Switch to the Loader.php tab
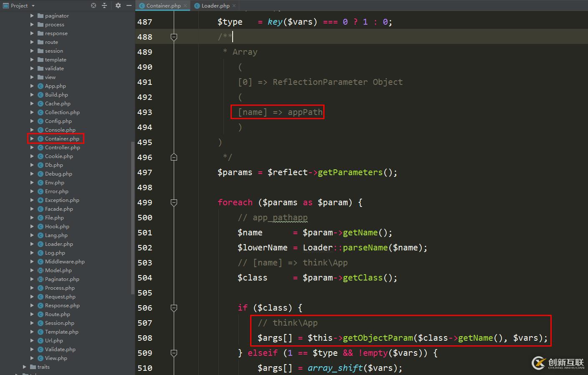The width and height of the screenshot is (588, 375). coord(214,6)
